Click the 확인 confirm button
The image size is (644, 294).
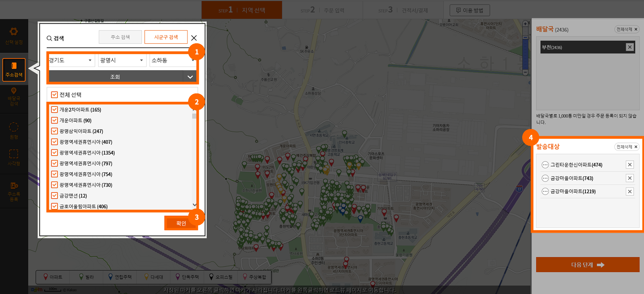(x=181, y=223)
